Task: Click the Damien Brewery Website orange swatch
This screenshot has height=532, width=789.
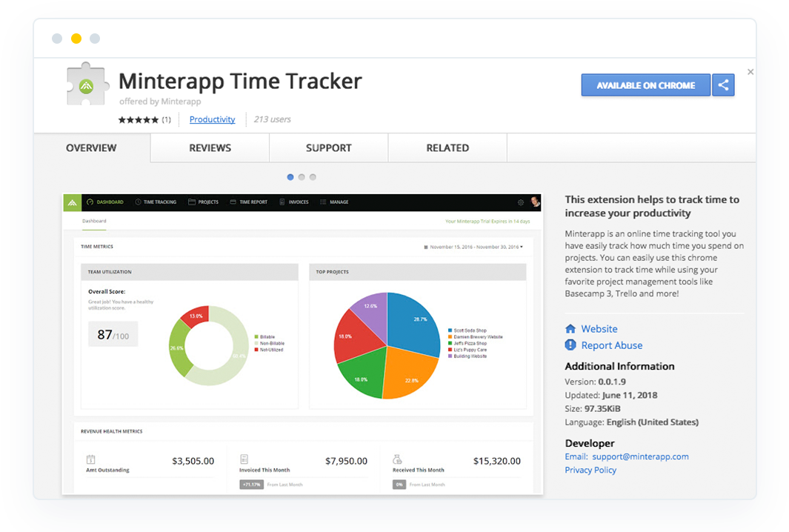Action: click(x=450, y=336)
